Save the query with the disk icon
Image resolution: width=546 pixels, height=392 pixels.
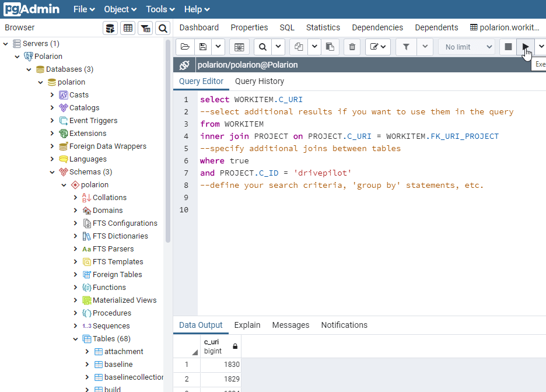(202, 47)
